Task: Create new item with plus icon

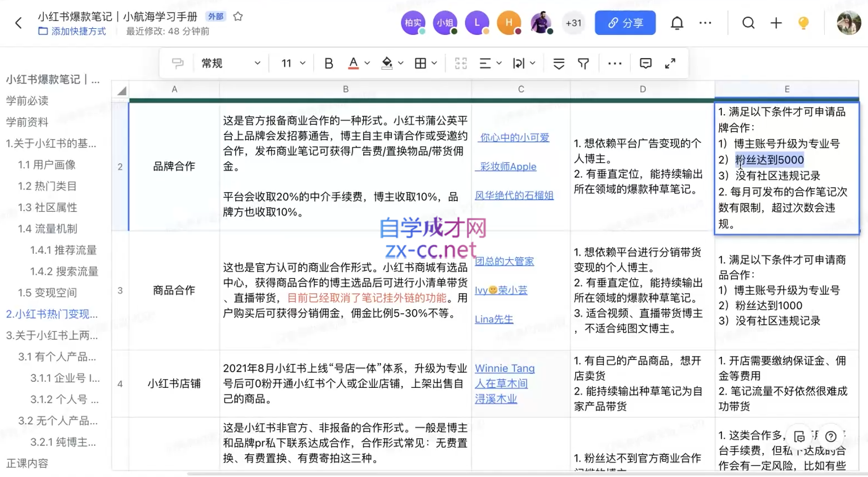Action: 776,23
